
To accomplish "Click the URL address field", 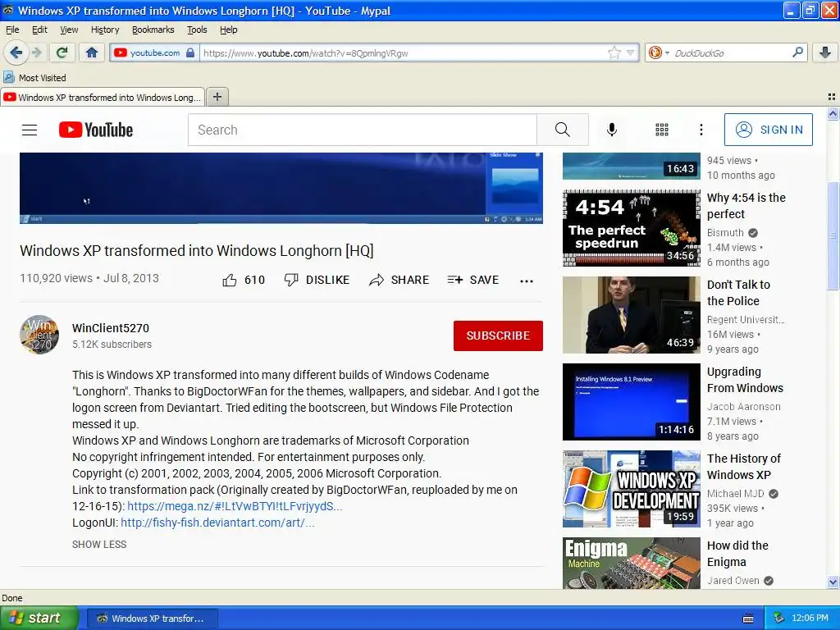I will (x=404, y=53).
